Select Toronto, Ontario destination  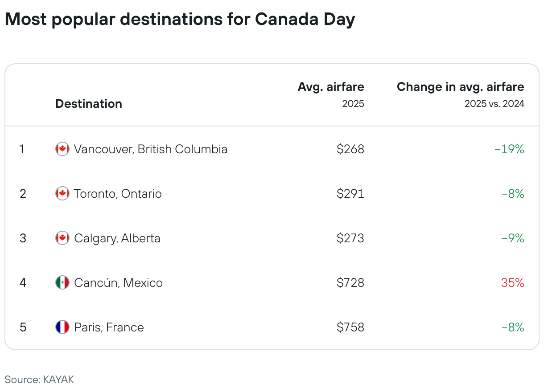coord(118,194)
